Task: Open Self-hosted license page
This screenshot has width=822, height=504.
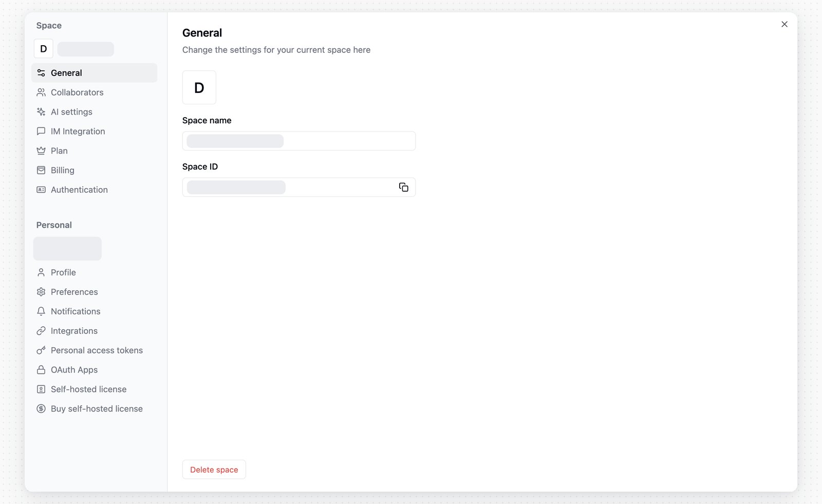Action: [x=95, y=389]
